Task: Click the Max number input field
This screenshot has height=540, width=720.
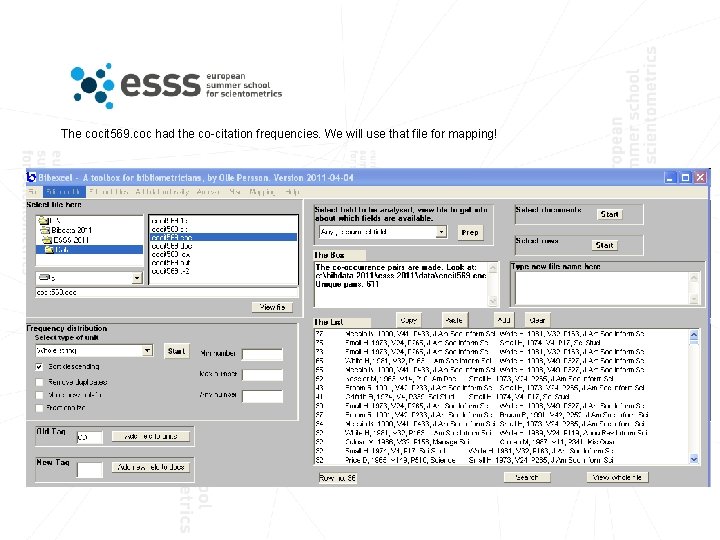Action: (262, 375)
